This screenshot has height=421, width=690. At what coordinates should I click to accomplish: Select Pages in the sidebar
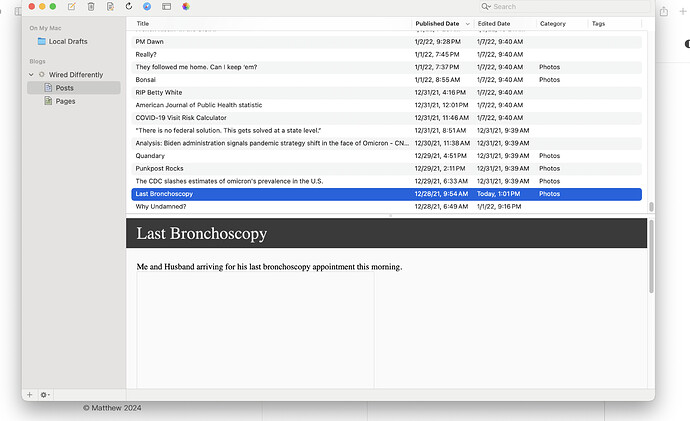pos(65,101)
